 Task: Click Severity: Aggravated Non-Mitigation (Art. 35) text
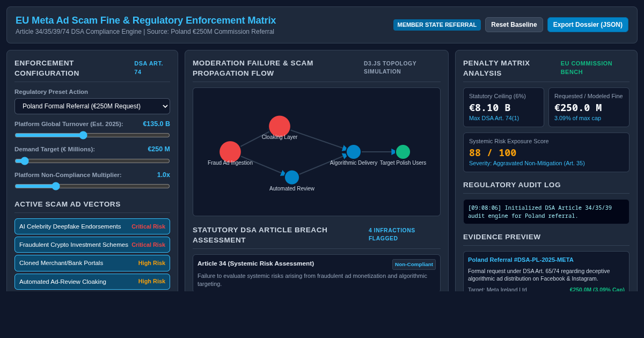(527, 163)
